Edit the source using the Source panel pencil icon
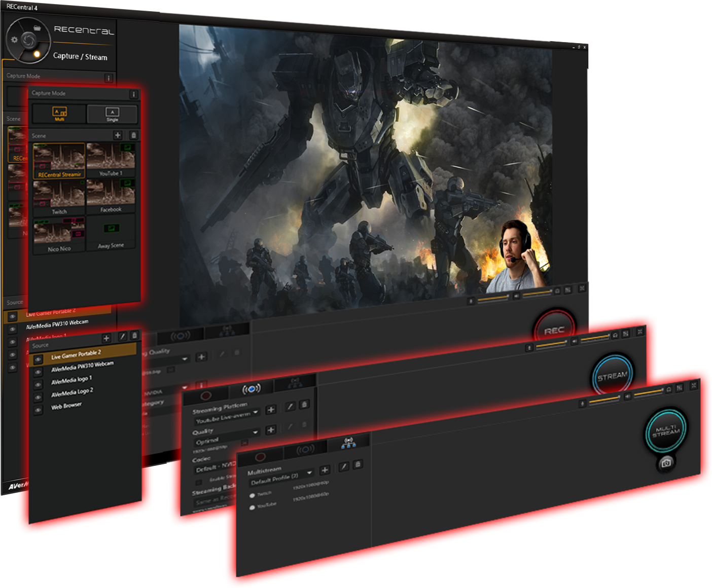Viewport: 712px width, 588px height. (122, 336)
